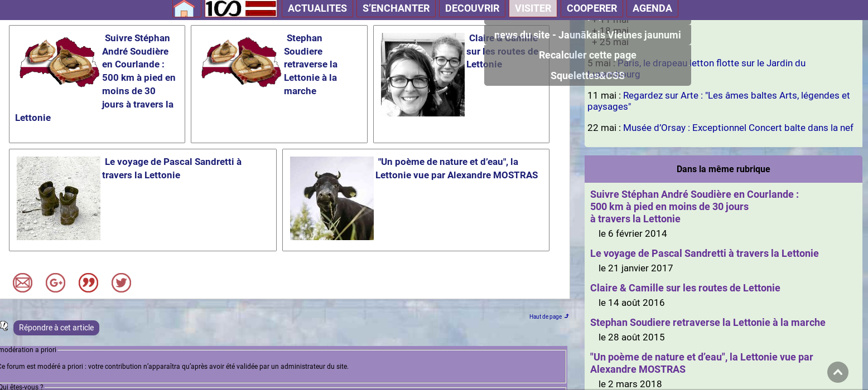
Task: Click the date 'le 2 mars 2018'
Action: [630, 384]
